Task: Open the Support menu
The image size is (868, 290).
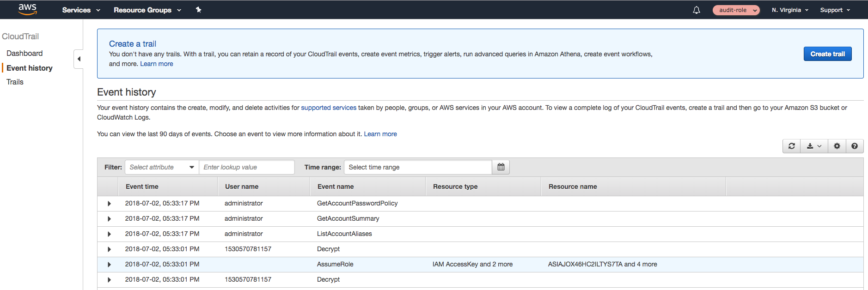Action: pyautogui.click(x=835, y=10)
